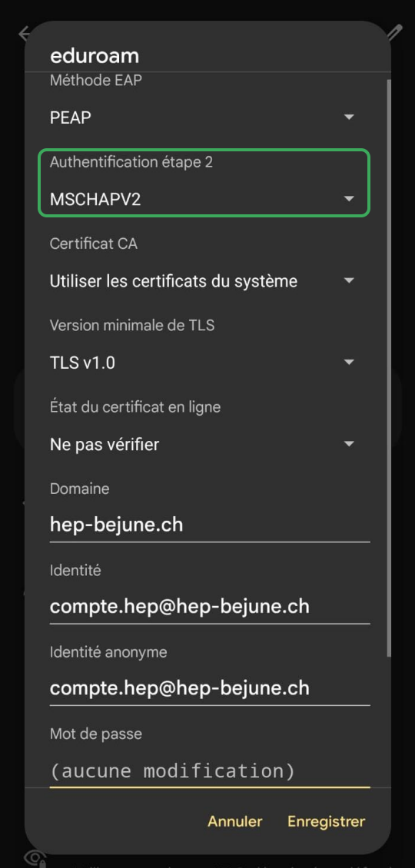The image size is (415, 868).
Task: Focus the Identité anonyme input field
Action: (x=210, y=688)
